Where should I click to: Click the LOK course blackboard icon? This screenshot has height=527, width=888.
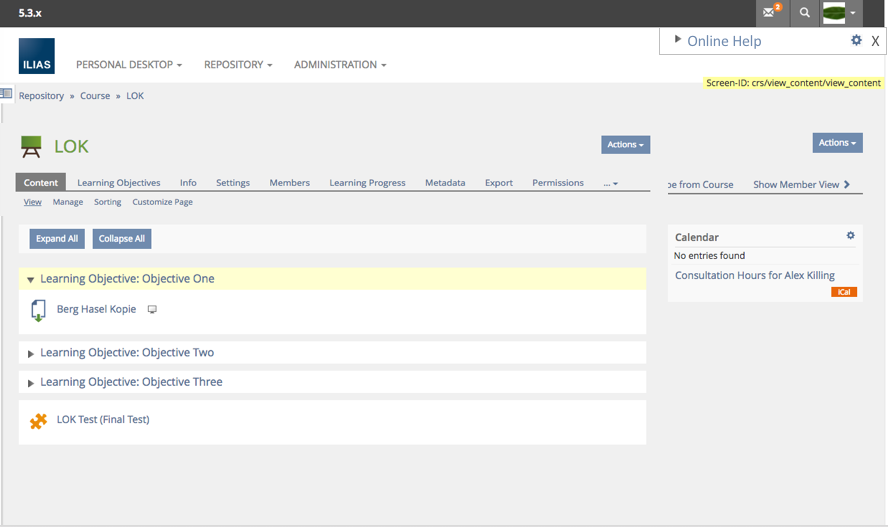point(32,147)
